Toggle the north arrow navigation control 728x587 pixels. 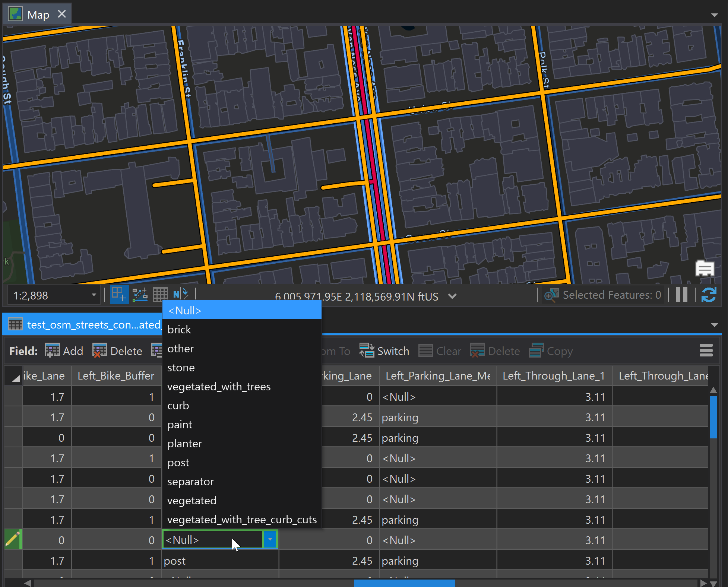[181, 294]
